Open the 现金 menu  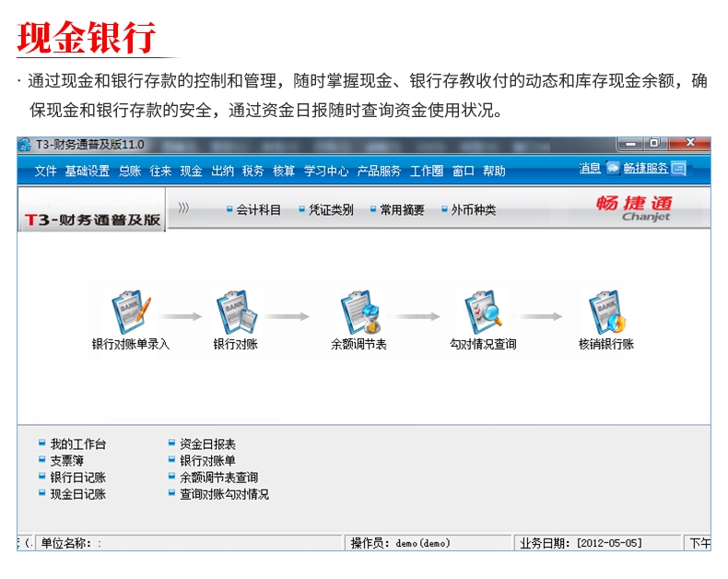[x=191, y=171]
